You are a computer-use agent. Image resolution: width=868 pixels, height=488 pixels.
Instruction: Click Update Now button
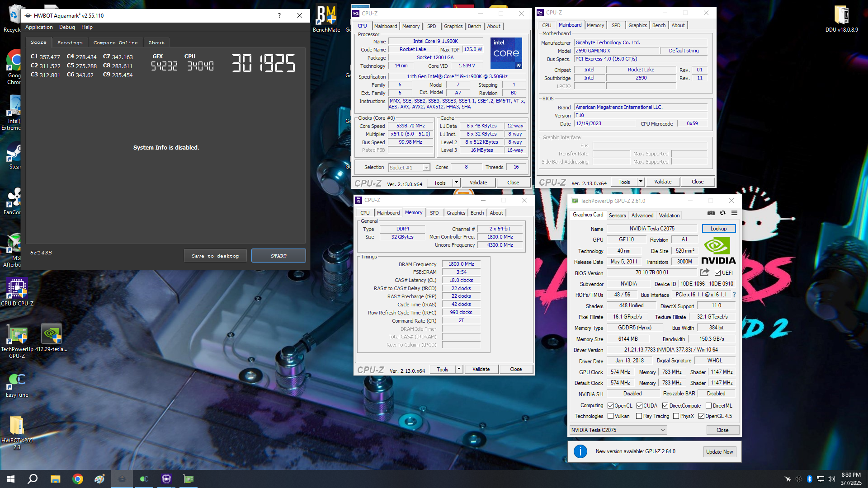coord(720,452)
